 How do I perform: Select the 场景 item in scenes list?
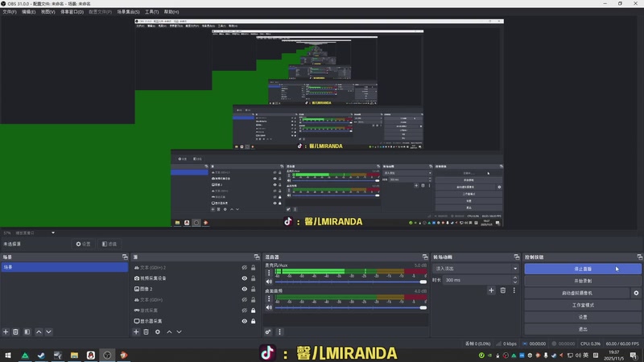click(x=64, y=267)
